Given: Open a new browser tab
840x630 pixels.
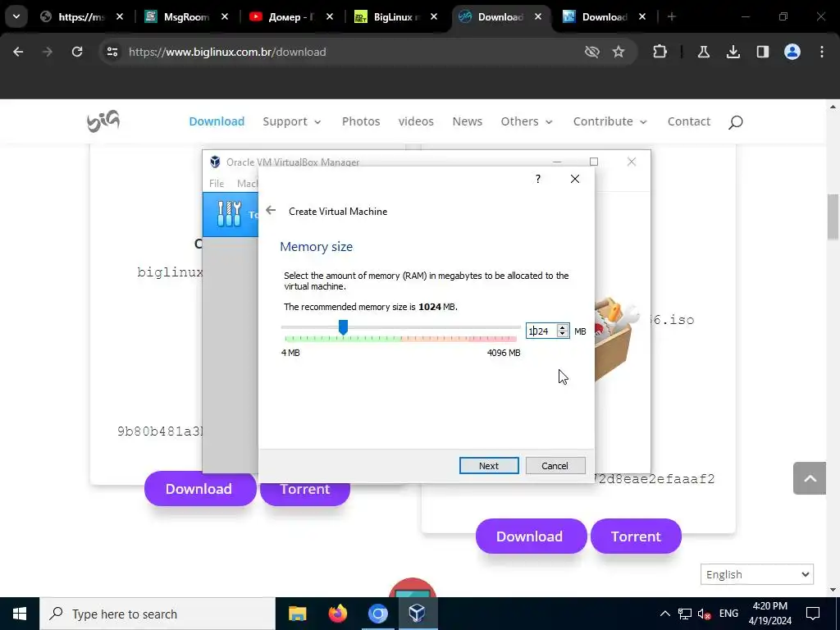Looking at the screenshot, I should tap(671, 17).
